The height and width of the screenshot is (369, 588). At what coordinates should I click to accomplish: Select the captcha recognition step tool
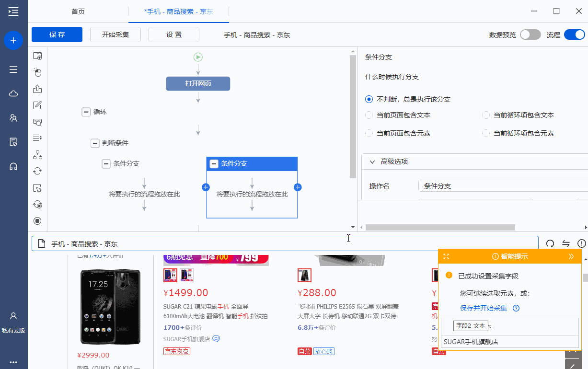[37, 122]
